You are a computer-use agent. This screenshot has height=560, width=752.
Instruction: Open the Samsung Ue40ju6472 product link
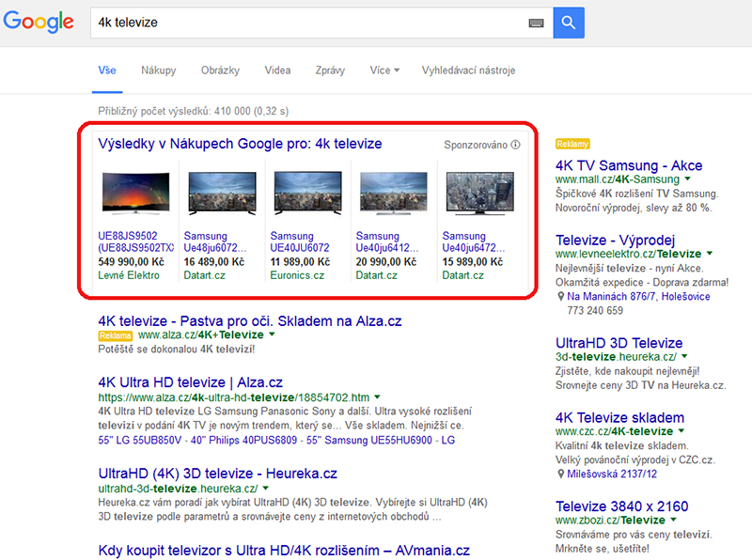[474, 241]
